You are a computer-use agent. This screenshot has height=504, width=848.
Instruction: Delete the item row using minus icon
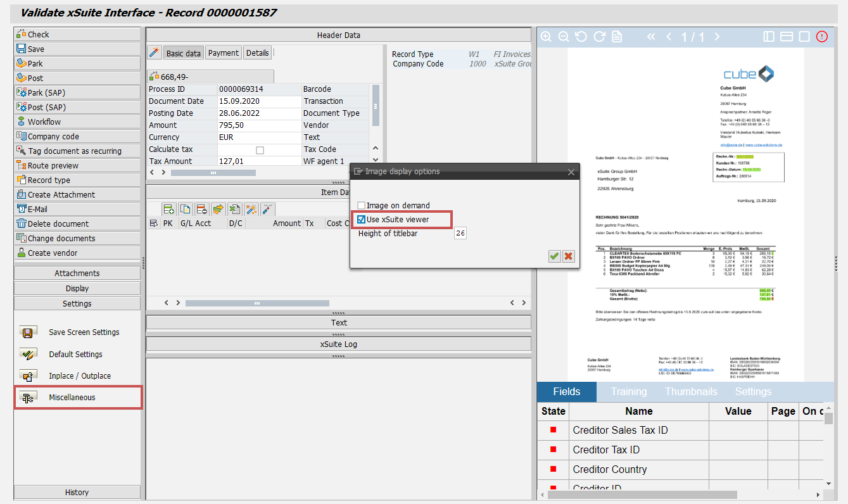[201, 209]
